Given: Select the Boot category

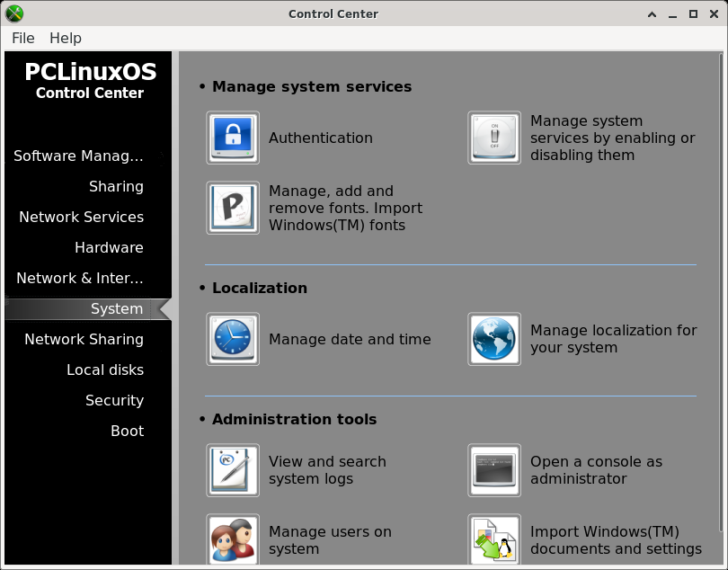Looking at the screenshot, I should pos(128,432).
